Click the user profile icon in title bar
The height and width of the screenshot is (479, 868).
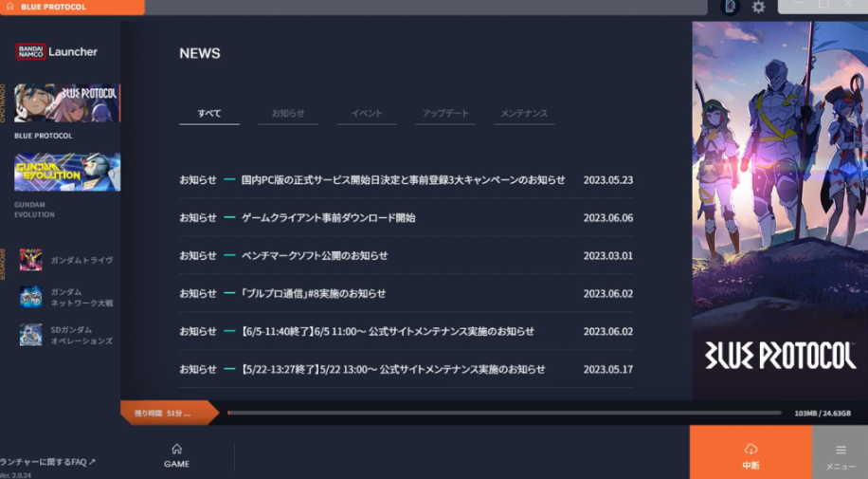click(x=730, y=7)
